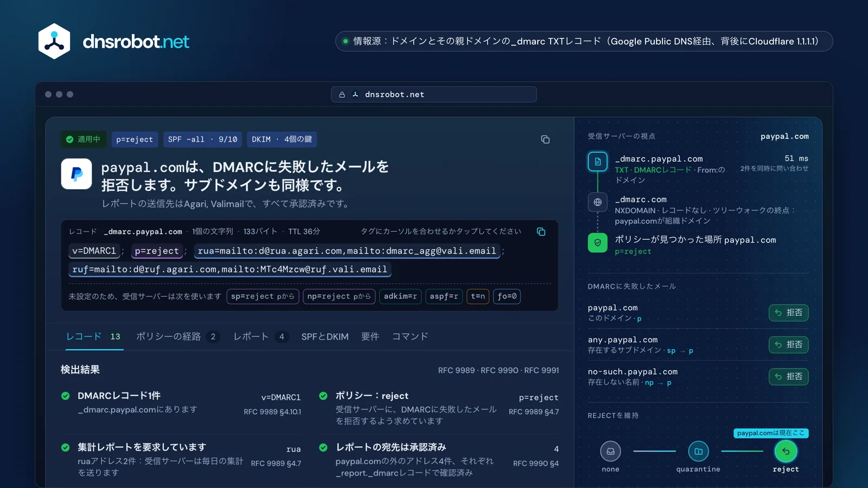Open the 要件 tab
868x488 pixels.
(x=370, y=337)
